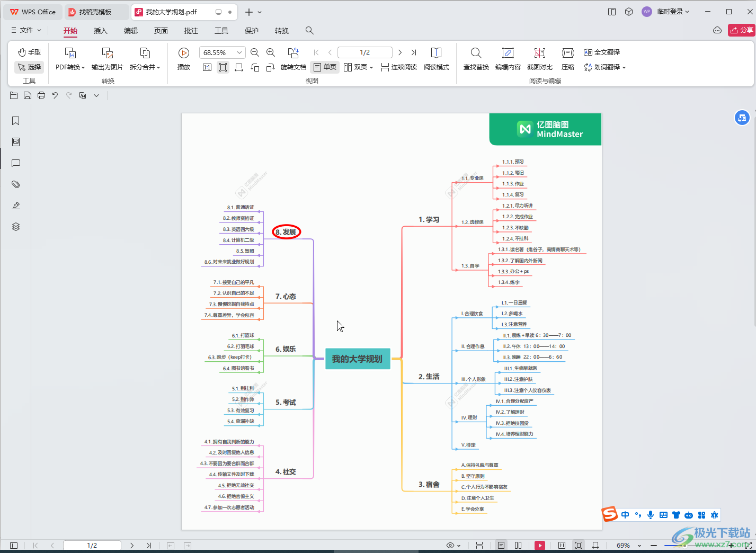Screen dimensions: 756x553
Task: Toggle 连续阅读 continuous reading
Action: pyautogui.click(x=399, y=67)
